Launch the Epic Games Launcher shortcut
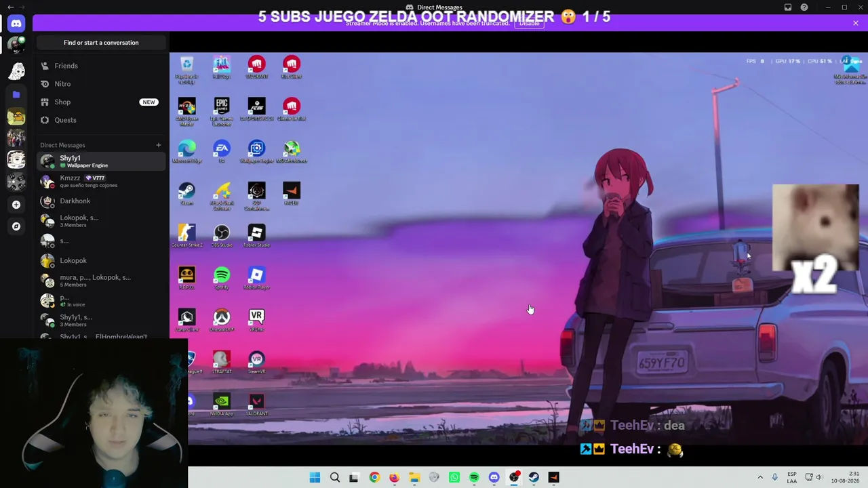Image resolution: width=868 pixels, height=488 pixels. point(222,111)
